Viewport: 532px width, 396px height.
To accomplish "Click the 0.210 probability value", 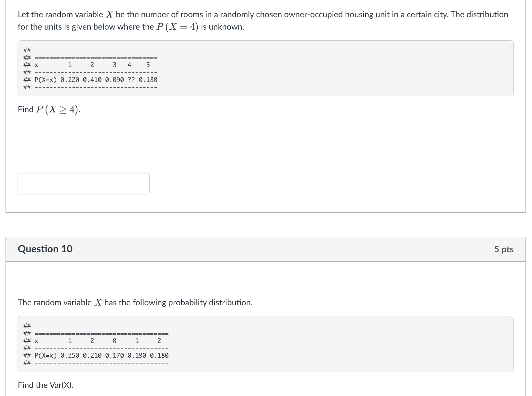I will (x=92, y=355).
